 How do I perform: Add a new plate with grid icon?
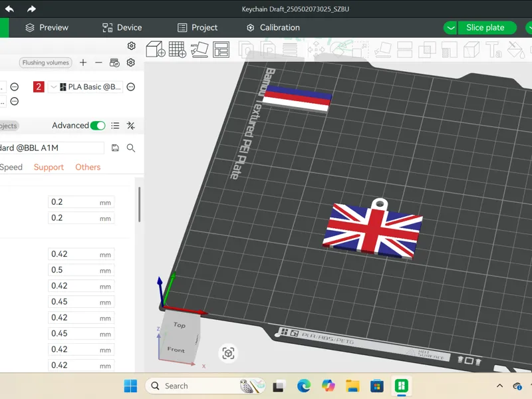coord(178,49)
